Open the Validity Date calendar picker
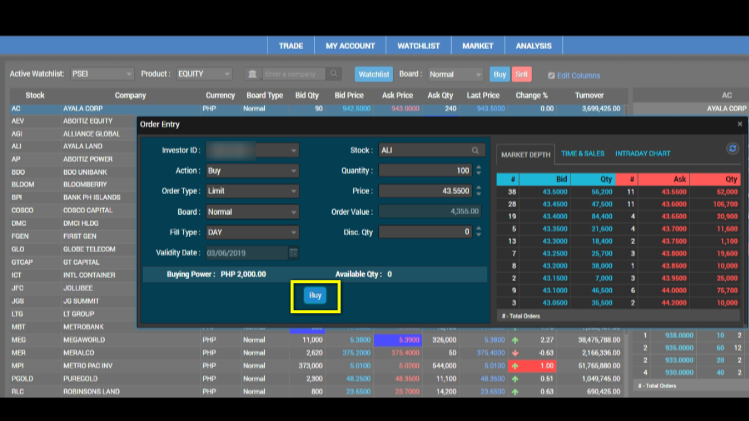The width and height of the screenshot is (749, 421). point(293,252)
